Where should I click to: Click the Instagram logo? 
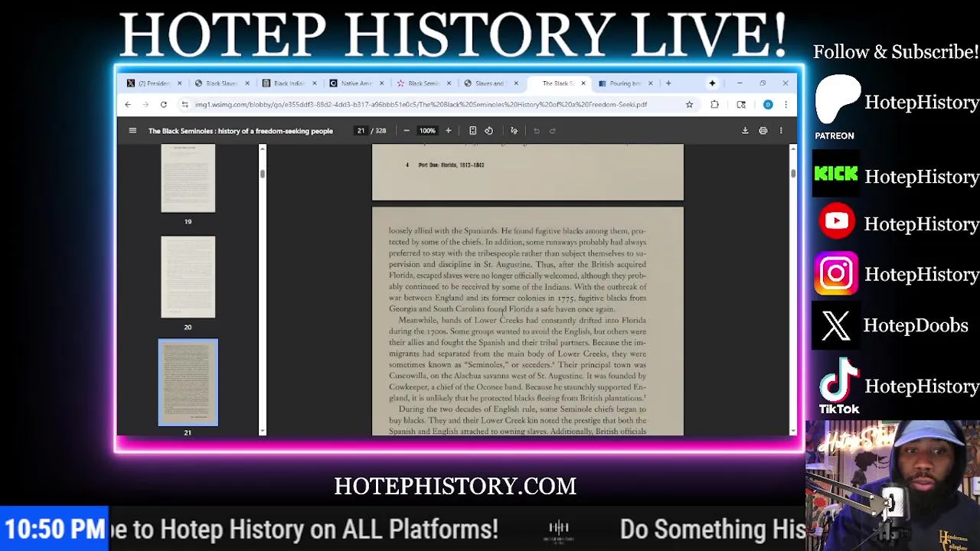[x=836, y=273]
